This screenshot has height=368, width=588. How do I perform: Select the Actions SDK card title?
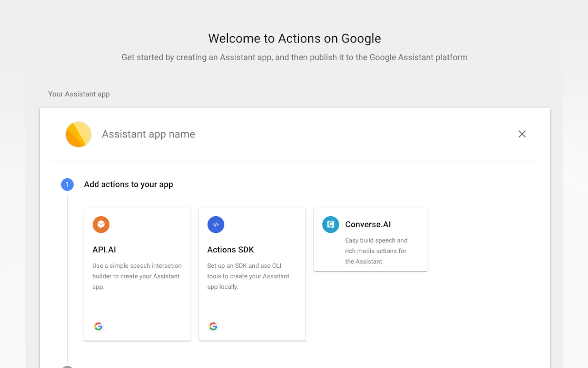230,250
